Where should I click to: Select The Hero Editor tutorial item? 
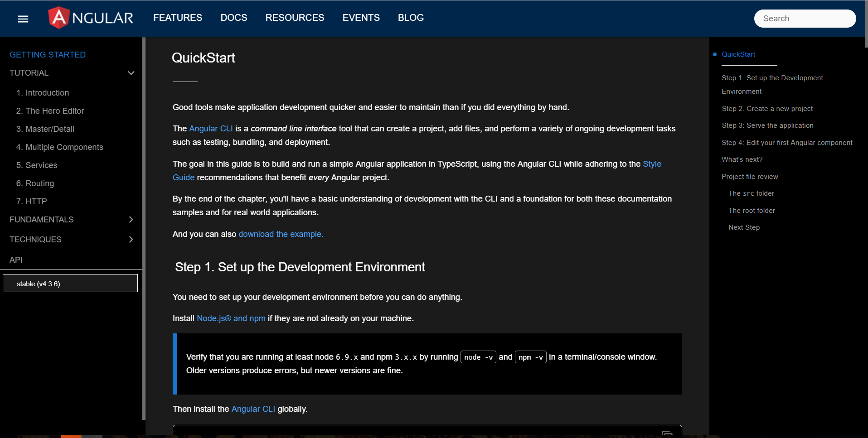point(54,111)
